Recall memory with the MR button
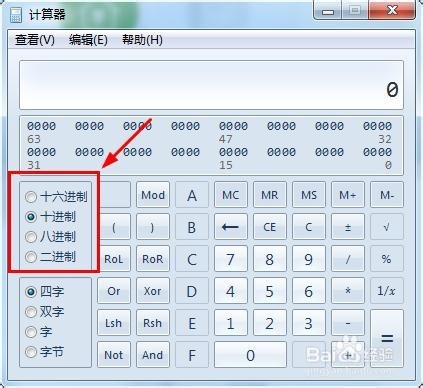The image size is (423, 388). pos(270,195)
